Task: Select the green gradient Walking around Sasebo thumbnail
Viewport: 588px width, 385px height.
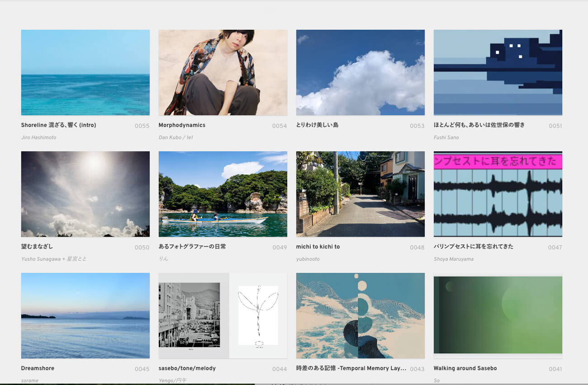Action: [498, 315]
